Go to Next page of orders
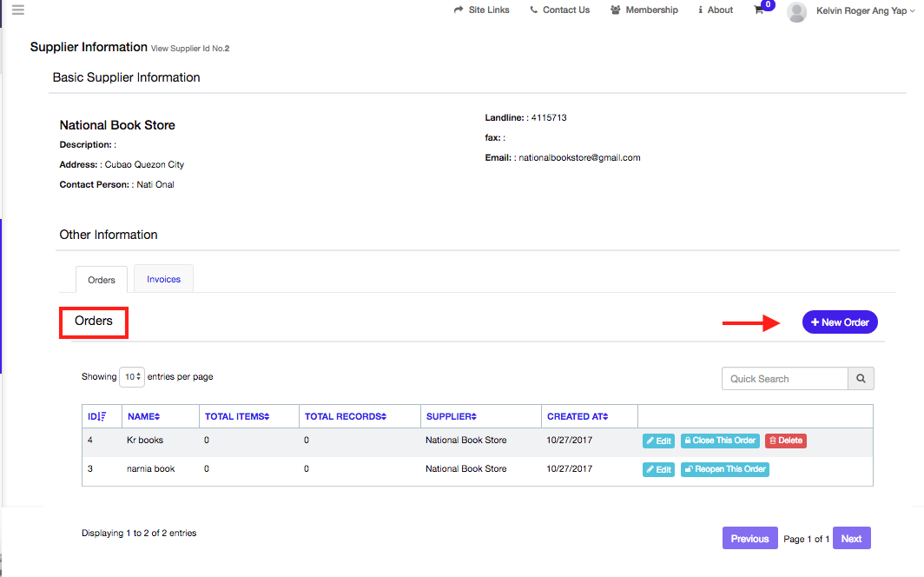The width and height of the screenshot is (924, 577). click(x=851, y=539)
